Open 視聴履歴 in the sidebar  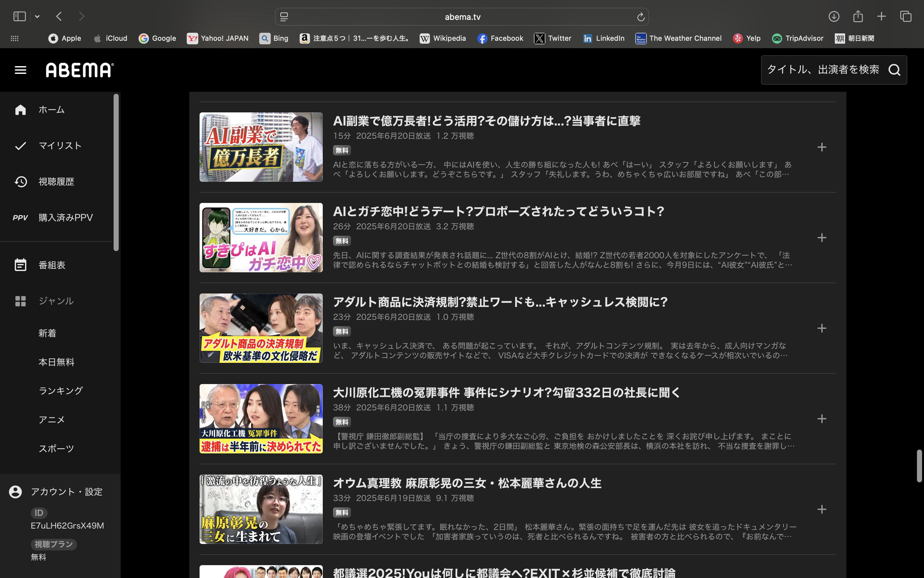[56, 181]
